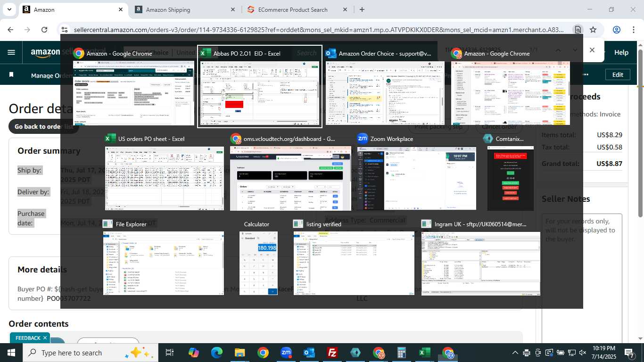Click the Windows taskbar search box
Image resolution: width=644 pixels, height=362 pixels.
(90, 353)
